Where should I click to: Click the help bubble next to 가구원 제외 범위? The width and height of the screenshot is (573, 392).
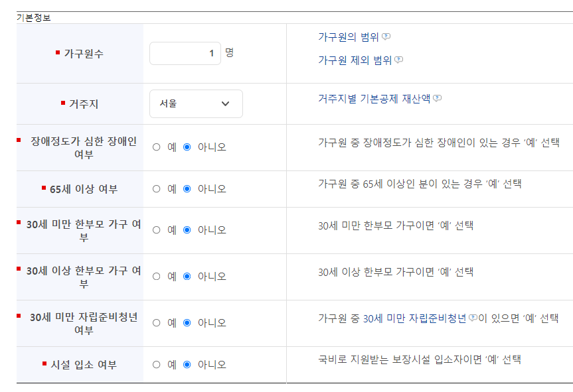point(398,60)
